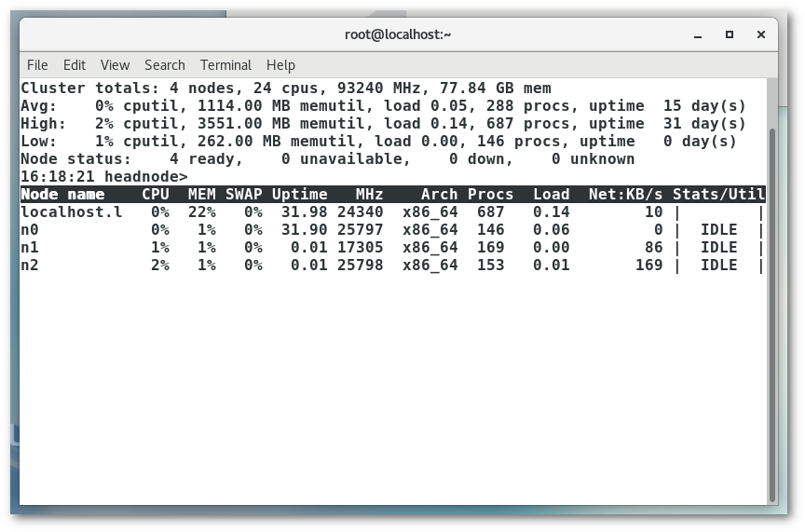
Task: Select the n2 node name
Action: pos(30,266)
